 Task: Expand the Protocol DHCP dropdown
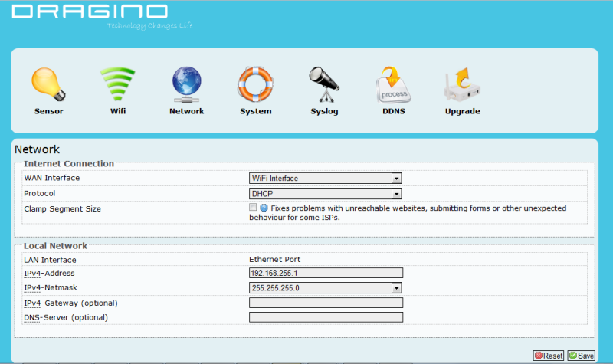tap(325, 194)
